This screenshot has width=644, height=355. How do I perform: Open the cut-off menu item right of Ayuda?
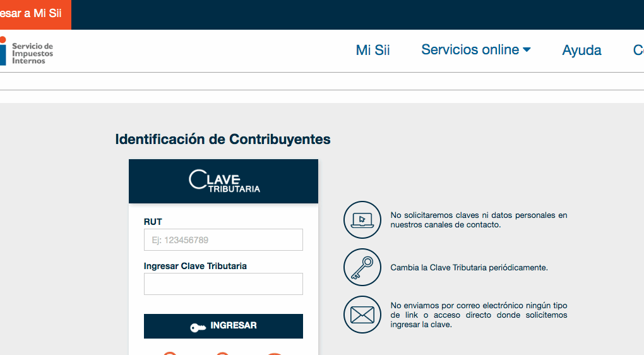tap(638, 51)
